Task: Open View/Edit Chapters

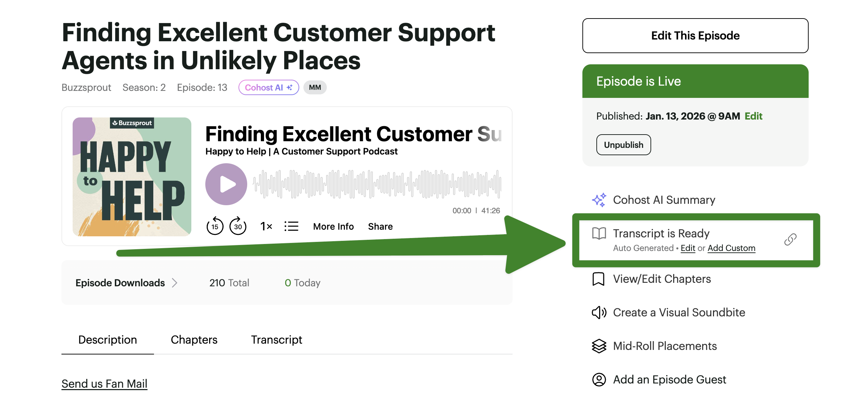Action: coord(662,279)
